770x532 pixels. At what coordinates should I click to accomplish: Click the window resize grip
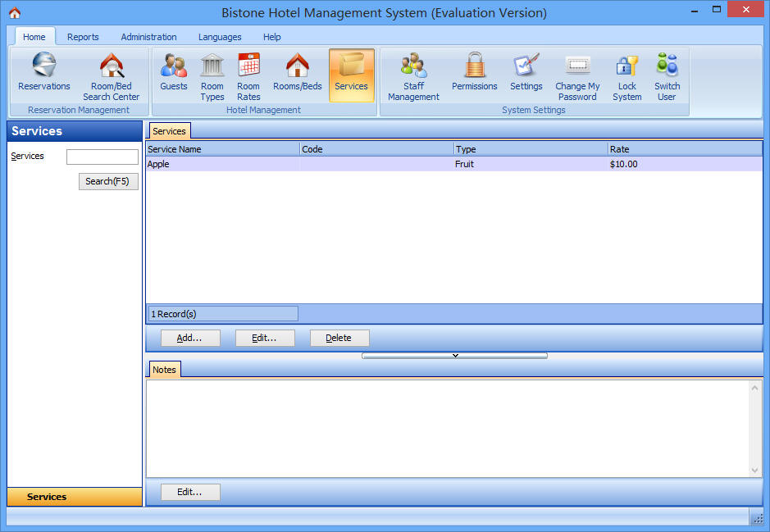point(759,518)
